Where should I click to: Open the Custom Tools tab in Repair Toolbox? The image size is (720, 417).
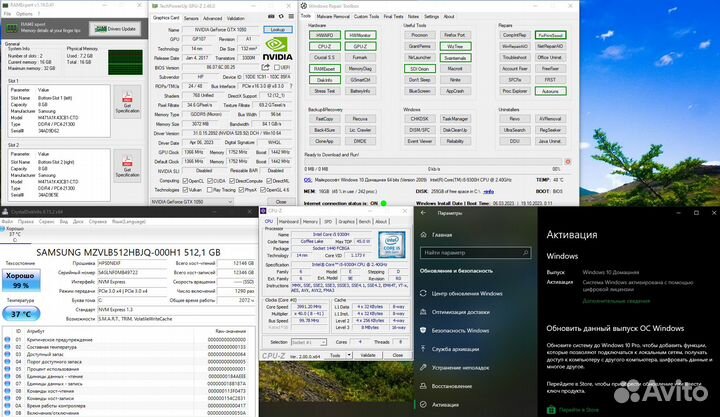pos(366,17)
